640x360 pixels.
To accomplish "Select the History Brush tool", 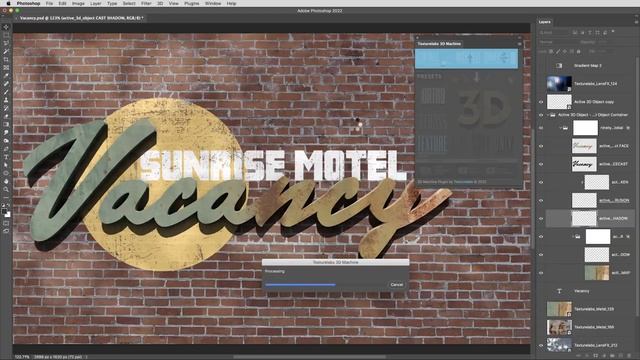I will click(6, 109).
